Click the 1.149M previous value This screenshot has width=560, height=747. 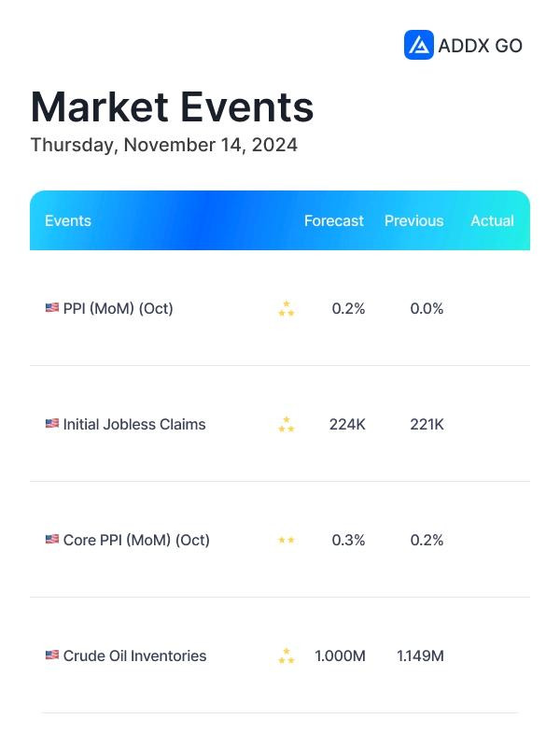pos(420,655)
